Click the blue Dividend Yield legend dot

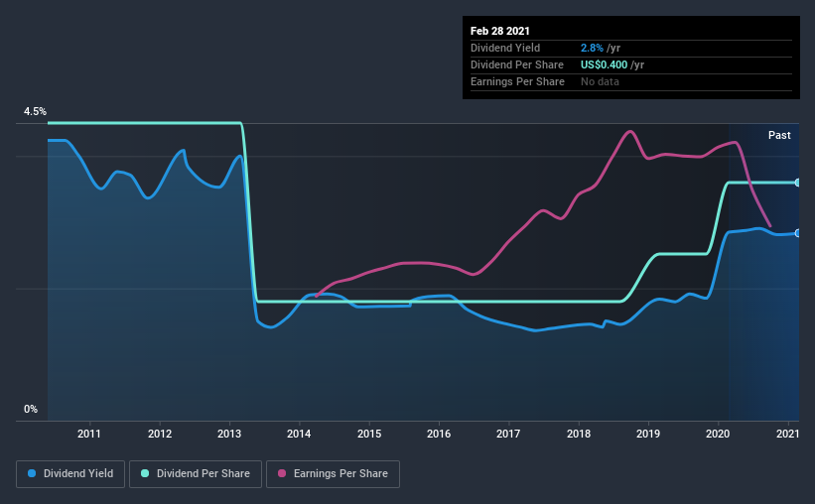point(32,473)
